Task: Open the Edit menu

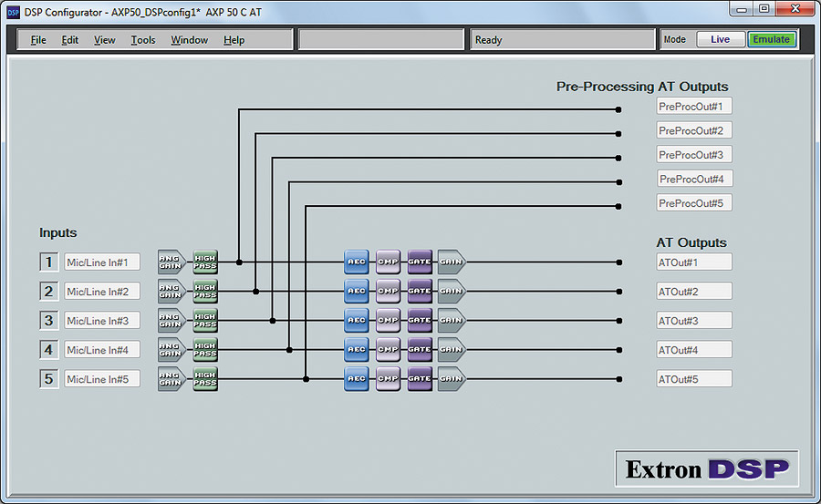Action: pyautogui.click(x=69, y=40)
